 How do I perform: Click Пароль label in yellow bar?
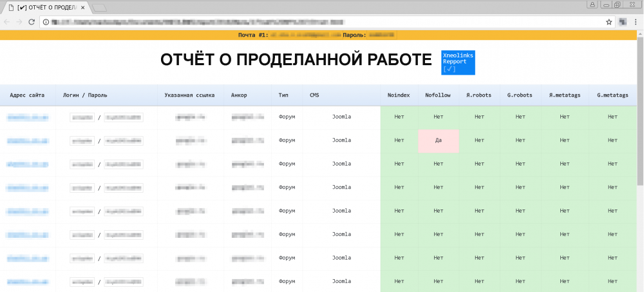point(354,35)
